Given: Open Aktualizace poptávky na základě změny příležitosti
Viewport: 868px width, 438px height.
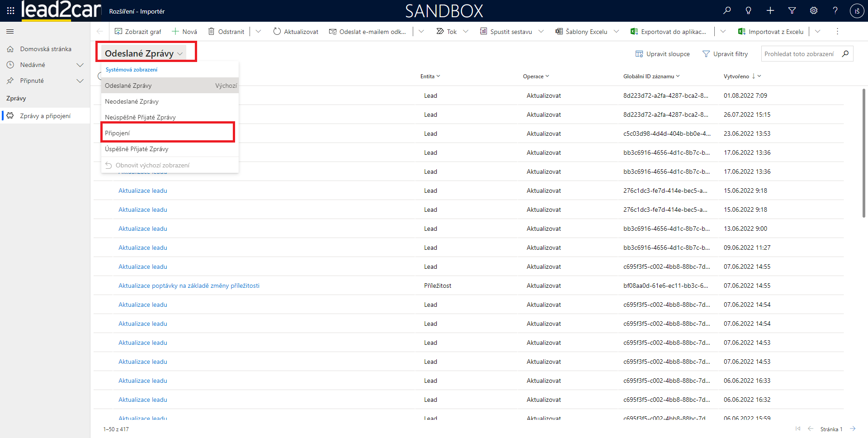Looking at the screenshot, I should click(x=189, y=286).
